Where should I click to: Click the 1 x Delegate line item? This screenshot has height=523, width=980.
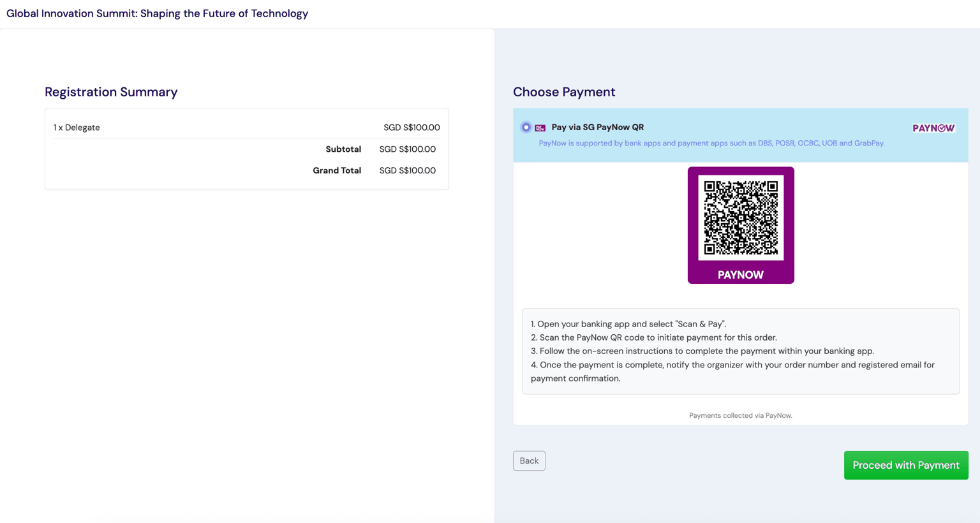(77, 128)
